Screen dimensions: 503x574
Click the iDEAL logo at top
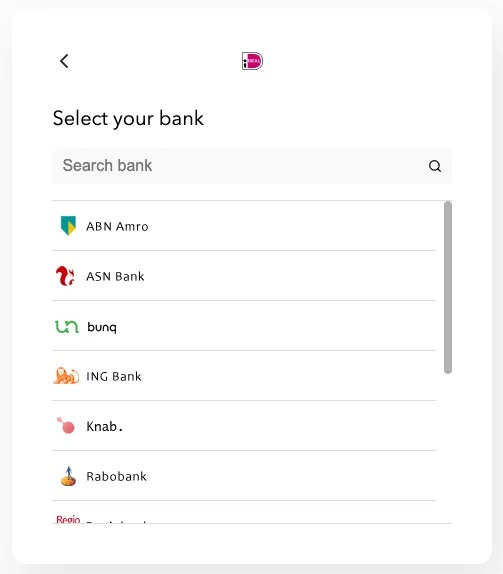[252, 61]
